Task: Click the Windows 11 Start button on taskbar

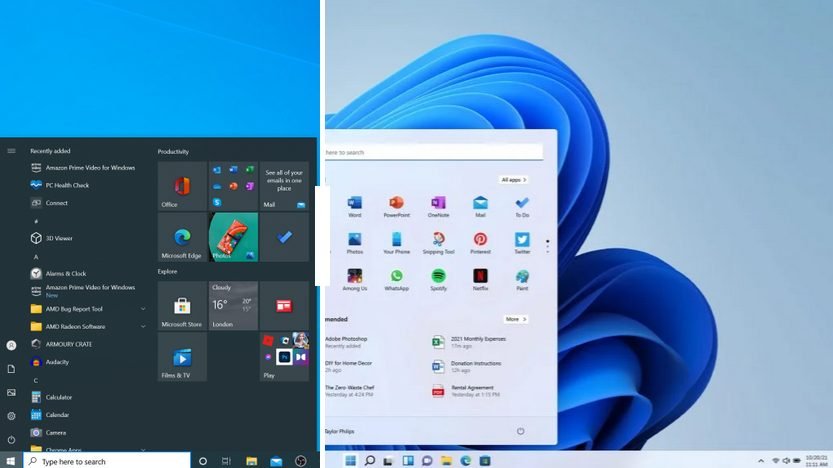Action: pos(351,461)
